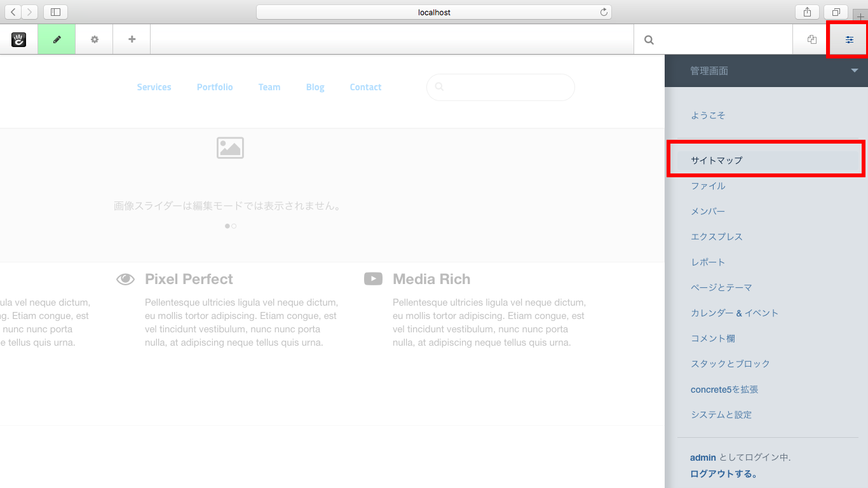Click the image slider placeholder icon
Image resolution: width=868 pixels, height=488 pixels.
[230, 147]
